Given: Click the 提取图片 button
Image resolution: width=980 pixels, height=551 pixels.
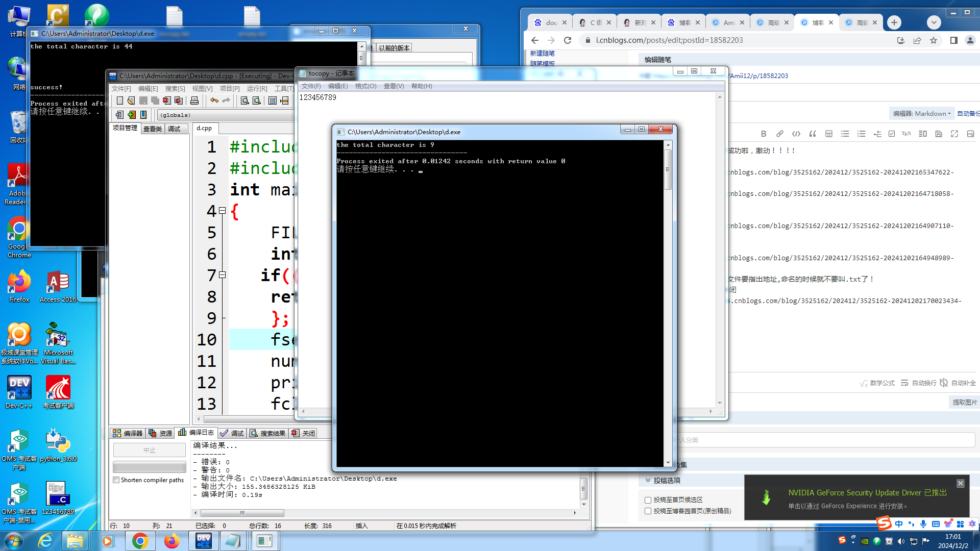Looking at the screenshot, I should (964, 403).
